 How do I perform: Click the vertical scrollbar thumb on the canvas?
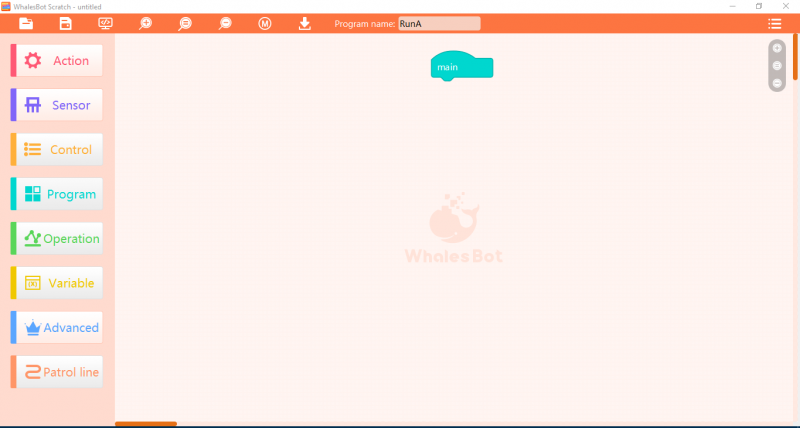tap(795, 57)
